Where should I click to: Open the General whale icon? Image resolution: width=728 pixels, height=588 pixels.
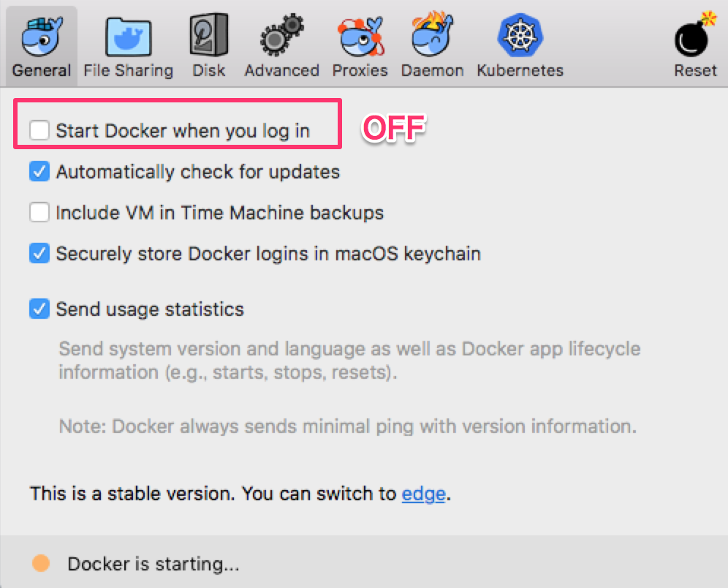(x=41, y=36)
